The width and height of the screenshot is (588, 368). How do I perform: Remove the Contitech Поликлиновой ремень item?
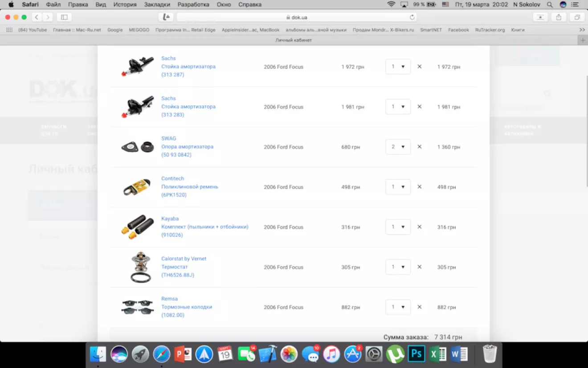(x=419, y=187)
